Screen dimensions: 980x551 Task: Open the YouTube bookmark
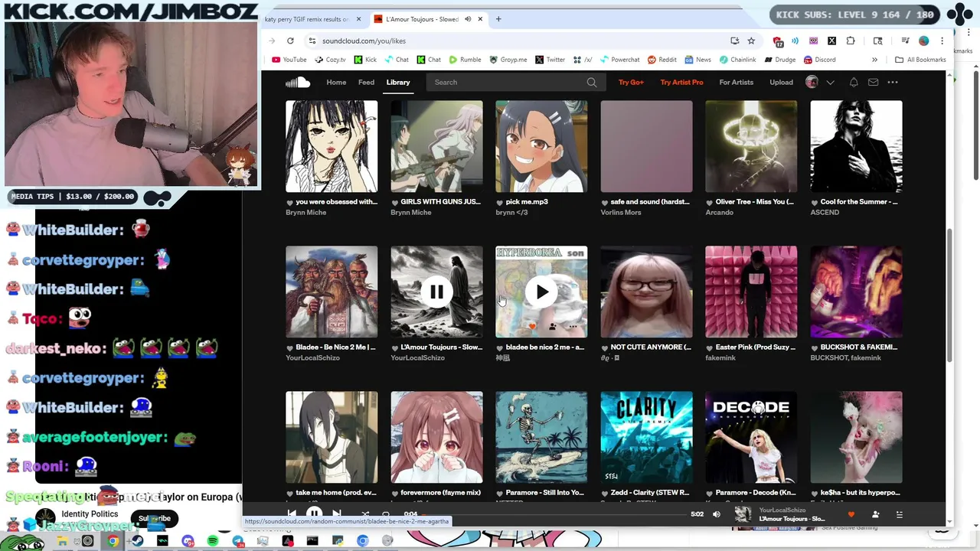click(x=289, y=60)
